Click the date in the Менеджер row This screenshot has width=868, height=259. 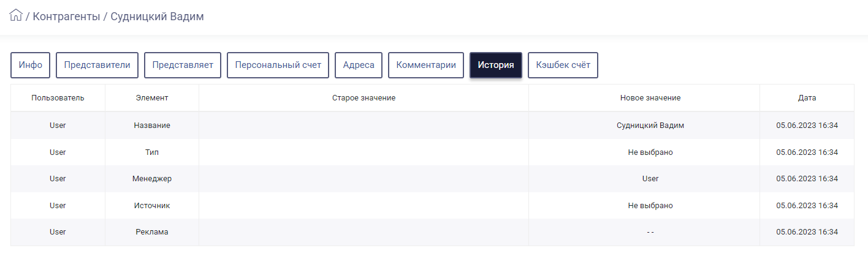tap(807, 179)
